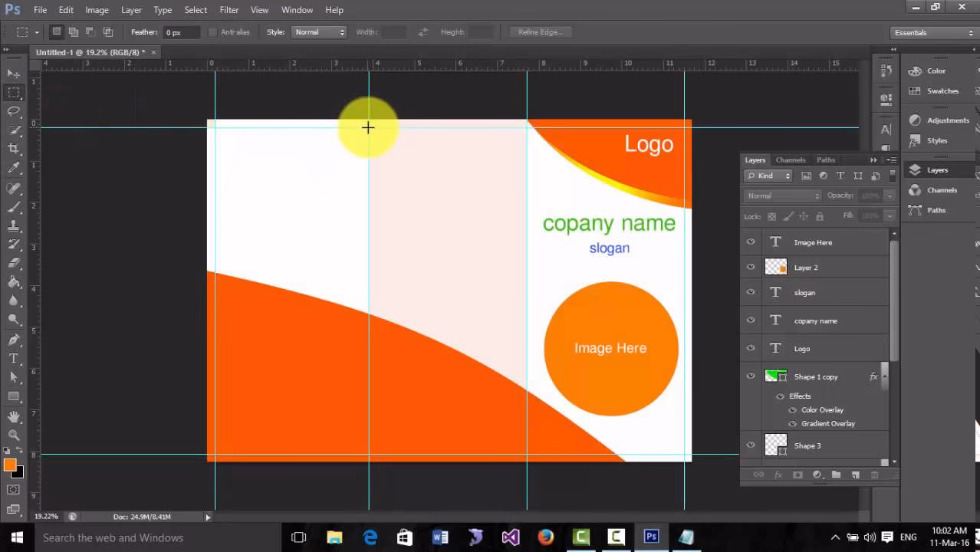Open the layer blending mode dropdown

click(781, 195)
